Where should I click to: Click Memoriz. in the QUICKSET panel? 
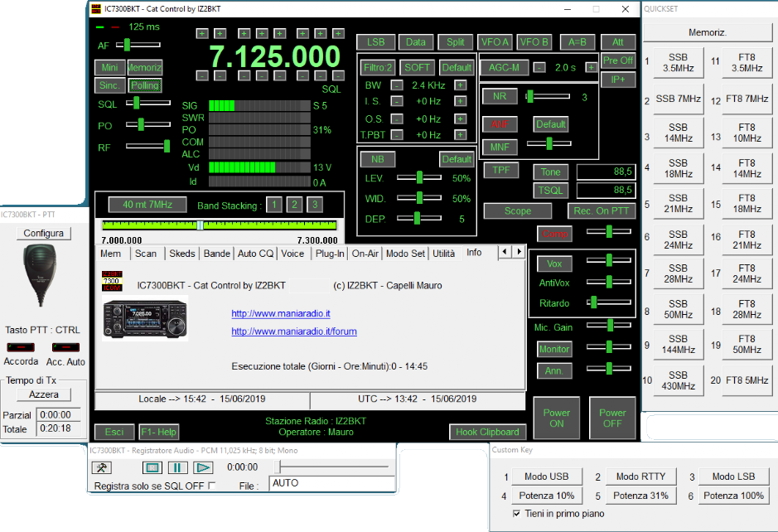[x=708, y=33]
